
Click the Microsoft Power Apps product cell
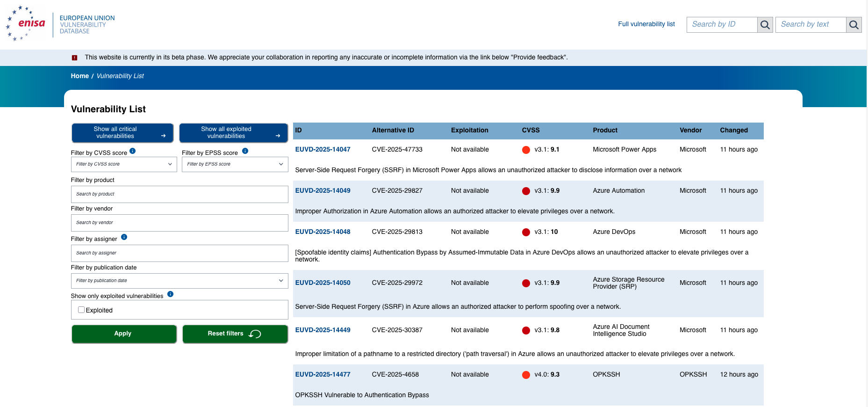pyautogui.click(x=624, y=150)
